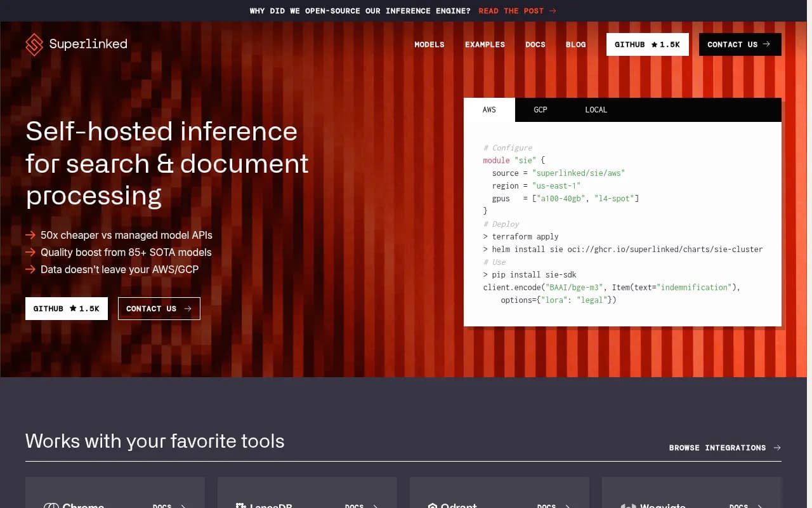Click "Quality boost from 85+ SOTA models"
Screen dimensions: 812x508
pos(126,252)
